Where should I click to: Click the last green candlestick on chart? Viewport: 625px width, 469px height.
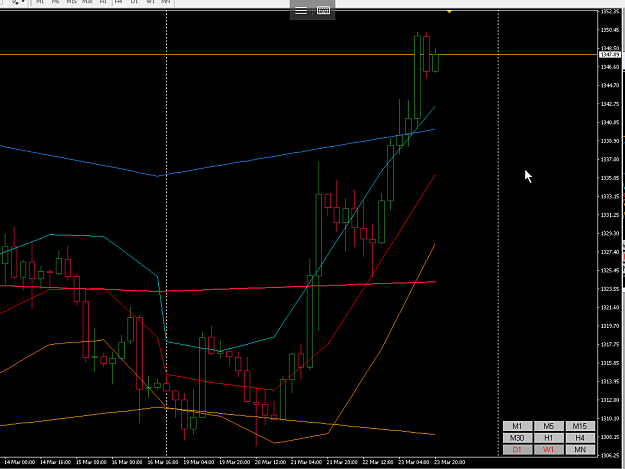[x=435, y=63]
